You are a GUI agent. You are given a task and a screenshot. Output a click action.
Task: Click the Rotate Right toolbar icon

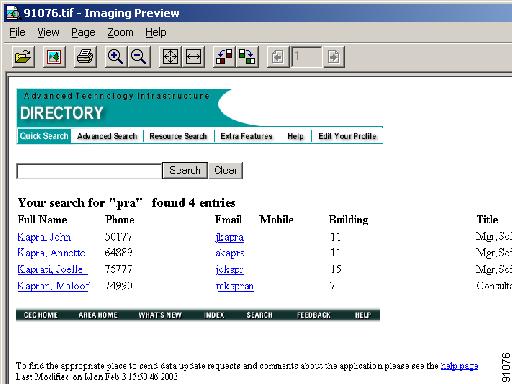(247, 57)
